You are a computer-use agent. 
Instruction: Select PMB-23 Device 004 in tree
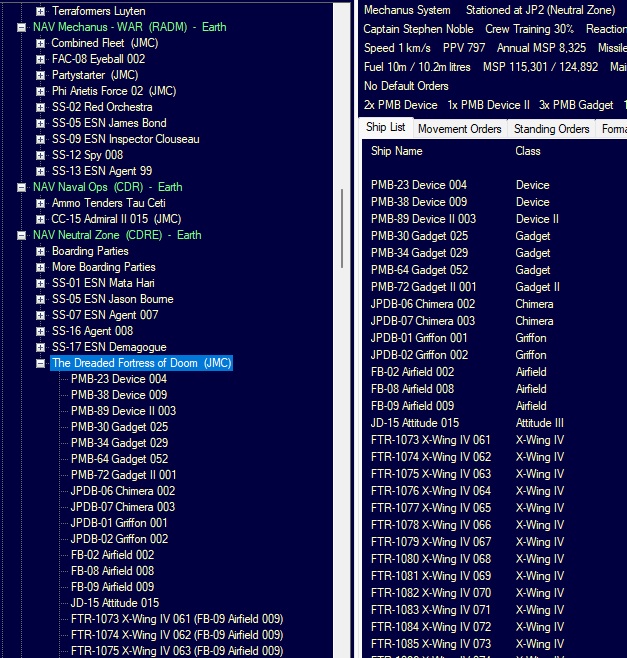(119, 379)
